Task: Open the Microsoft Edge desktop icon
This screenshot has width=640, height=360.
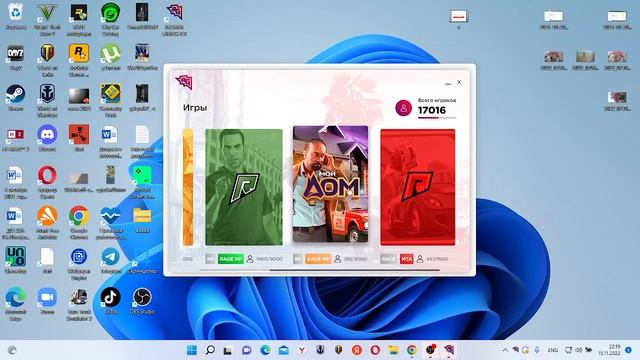Action: [16, 304]
